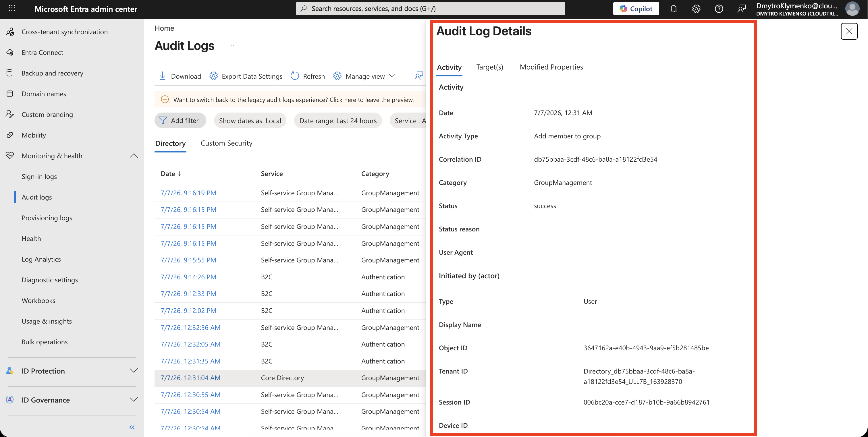Open the 7/7/26, 12:30:55 AM log entry
Image resolution: width=868 pixels, height=437 pixels.
(x=190, y=395)
